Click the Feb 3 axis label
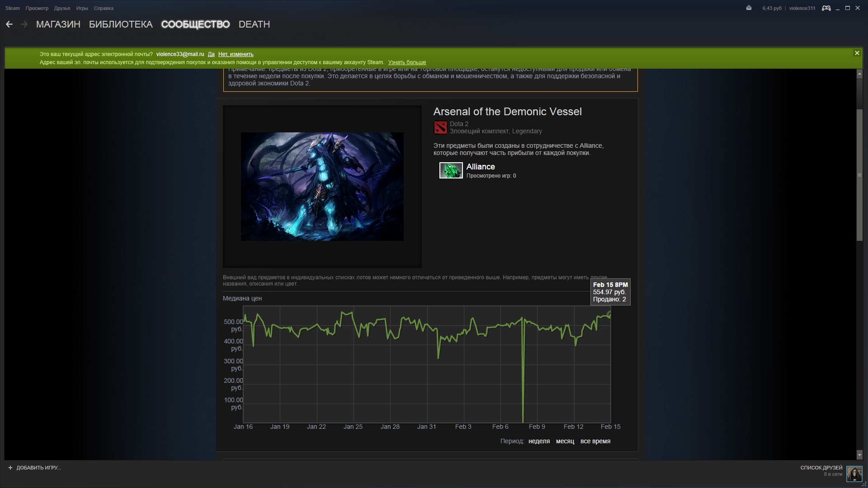868x488 pixels. pyautogui.click(x=463, y=427)
